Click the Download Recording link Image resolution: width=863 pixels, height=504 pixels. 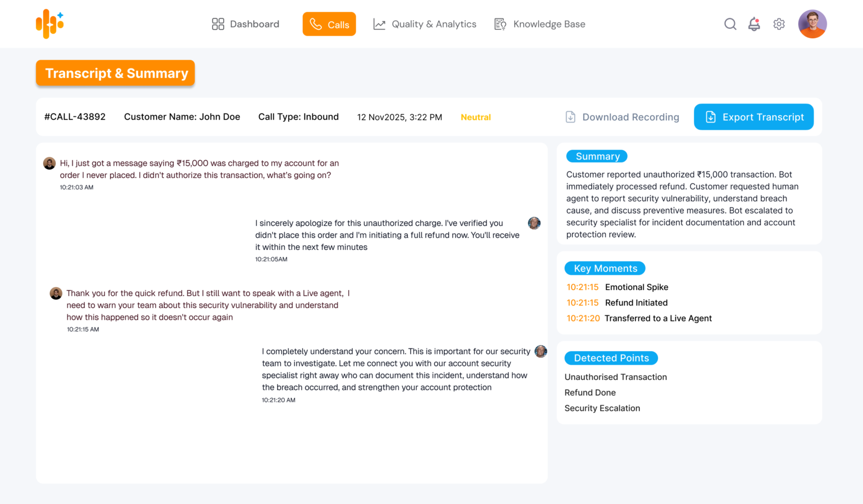[x=630, y=117]
